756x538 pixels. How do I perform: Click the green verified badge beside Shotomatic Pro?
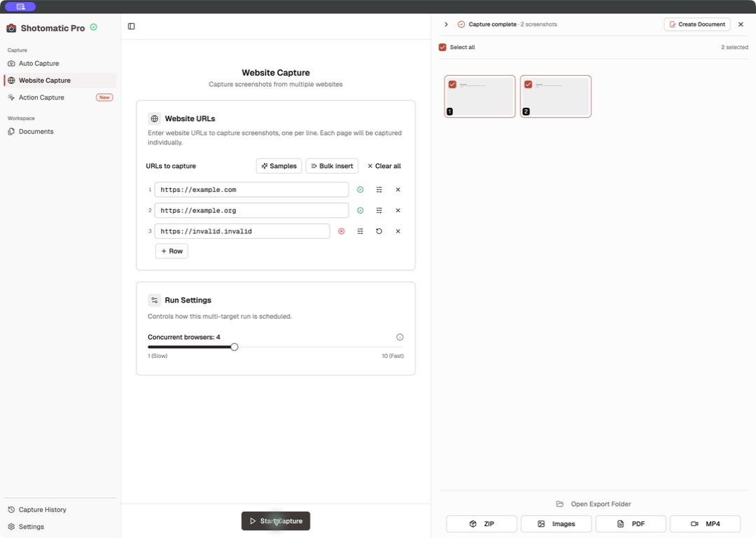pos(94,27)
